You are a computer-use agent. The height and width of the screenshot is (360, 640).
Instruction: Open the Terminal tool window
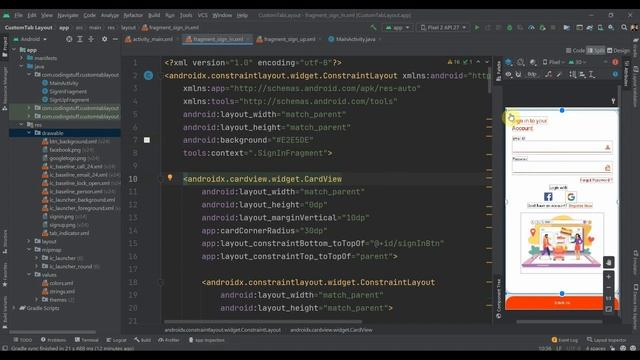point(87,340)
